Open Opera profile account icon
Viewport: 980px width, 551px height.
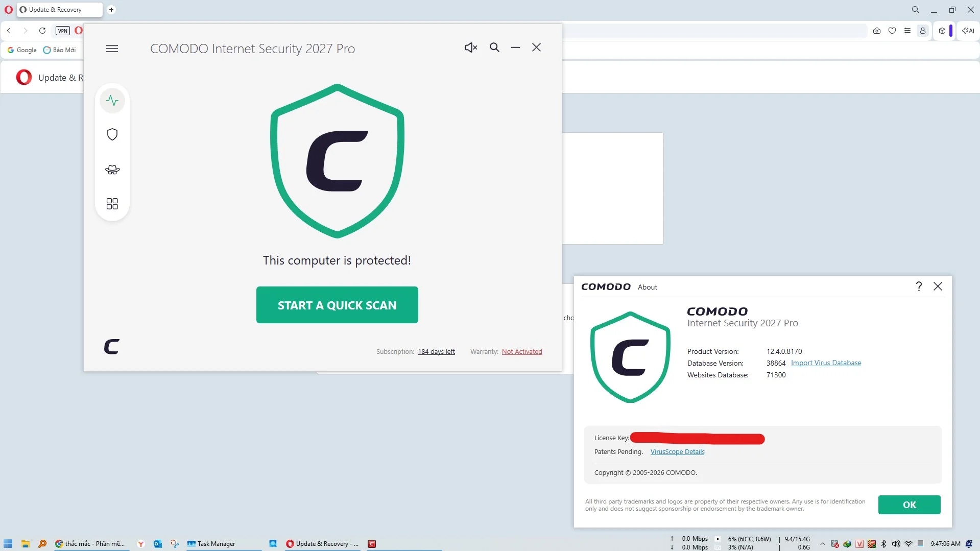click(923, 31)
